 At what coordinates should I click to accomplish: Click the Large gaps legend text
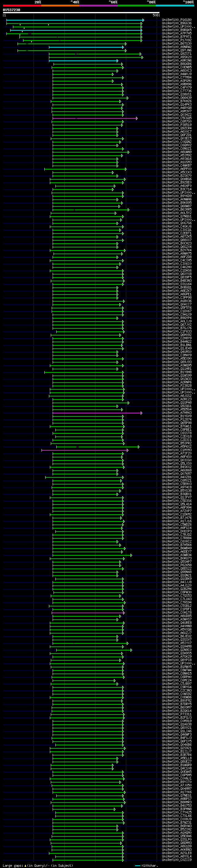click(x=13, y=865)
